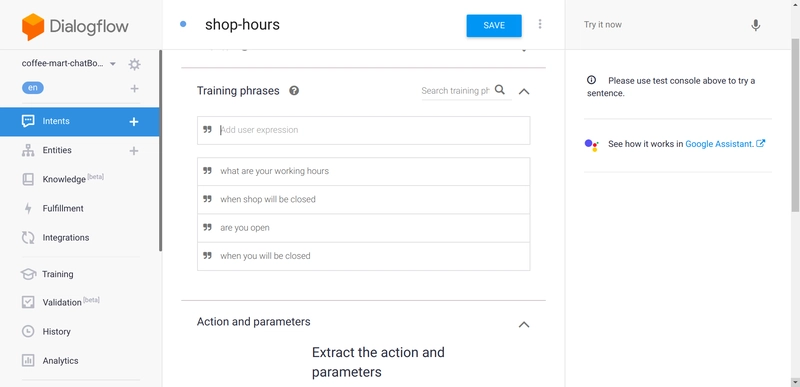The width and height of the screenshot is (800, 387).
Task: Click the search magnifier for training phrases
Action: coord(500,90)
